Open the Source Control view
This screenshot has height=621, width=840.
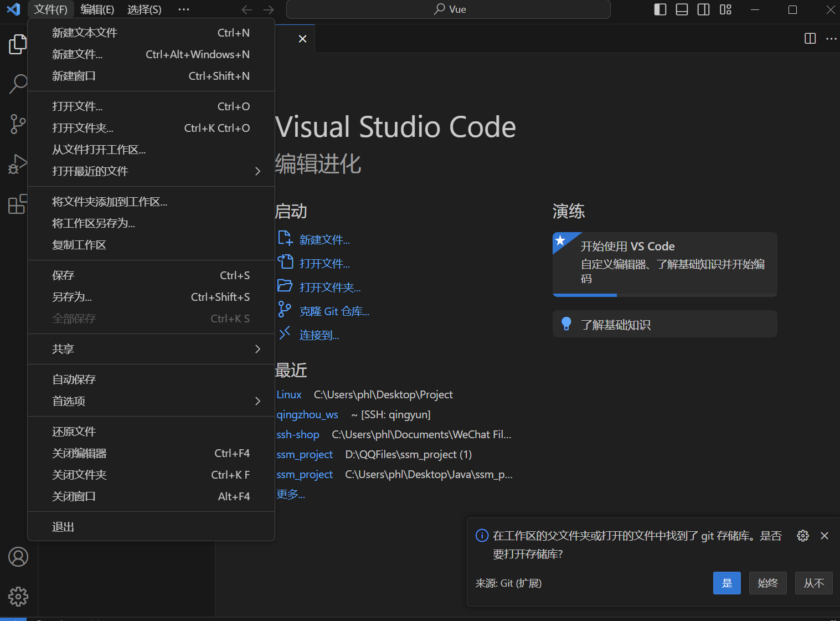(x=18, y=124)
